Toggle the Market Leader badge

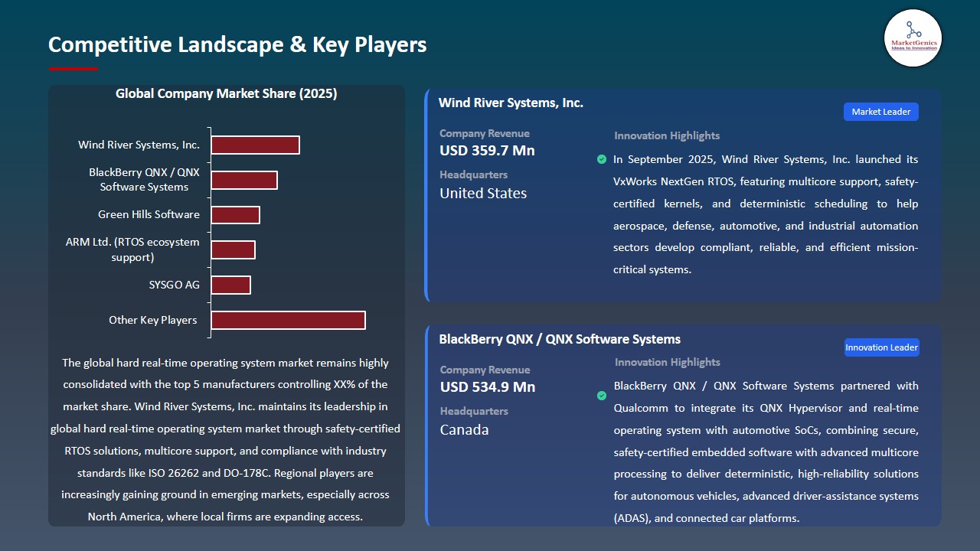880,111
